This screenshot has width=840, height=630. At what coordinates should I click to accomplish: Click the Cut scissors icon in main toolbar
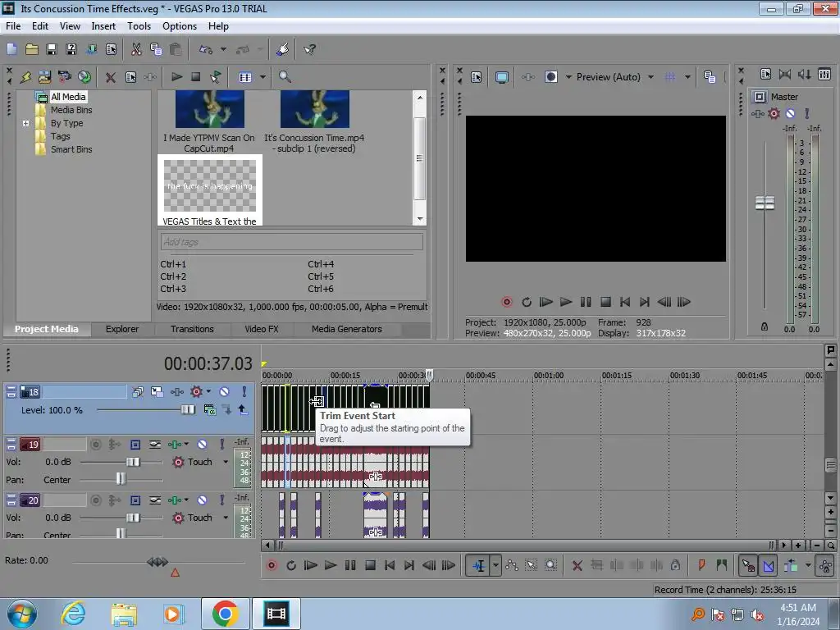tap(137, 49)
